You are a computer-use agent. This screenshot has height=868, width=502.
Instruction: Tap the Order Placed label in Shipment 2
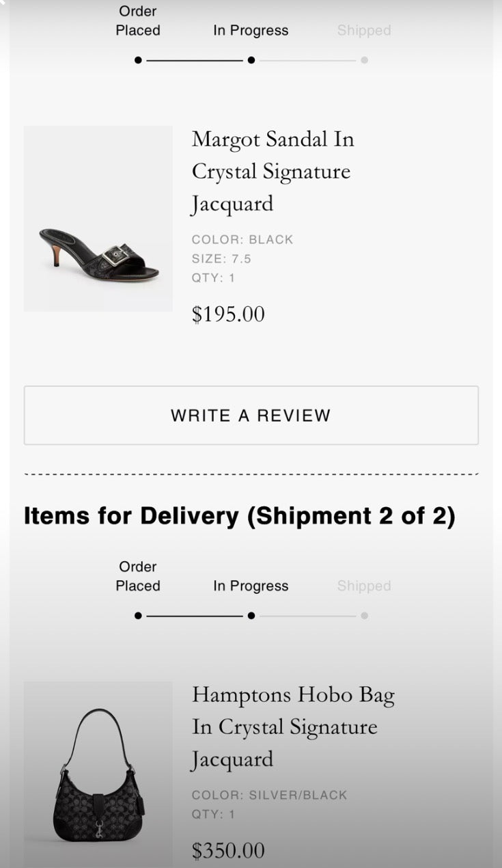click(138, 576)
